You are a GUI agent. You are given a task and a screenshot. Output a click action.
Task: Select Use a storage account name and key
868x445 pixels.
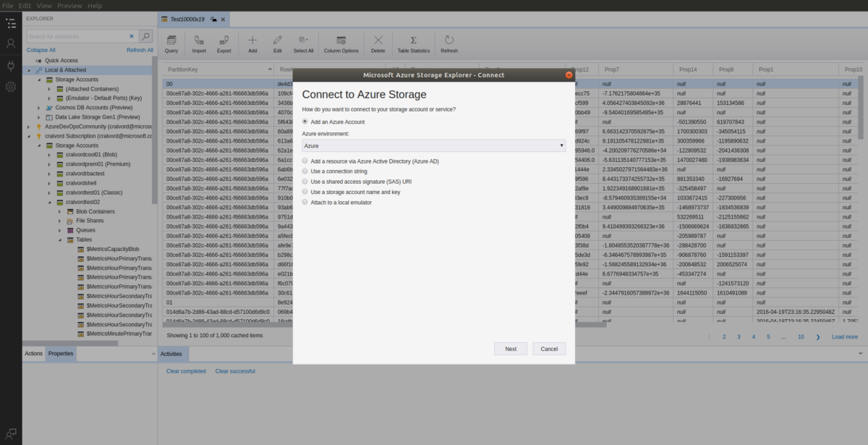coord(305,192)
